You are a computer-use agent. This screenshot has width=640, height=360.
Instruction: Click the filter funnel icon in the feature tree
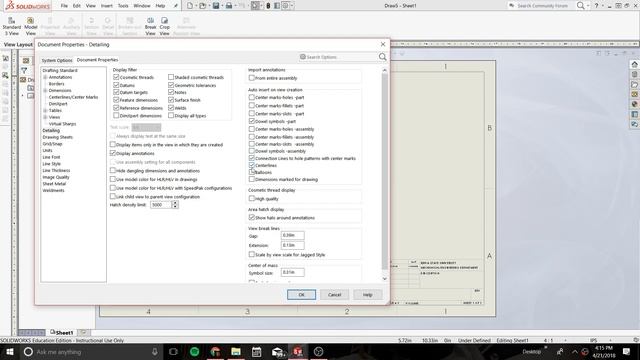[24, 70]
